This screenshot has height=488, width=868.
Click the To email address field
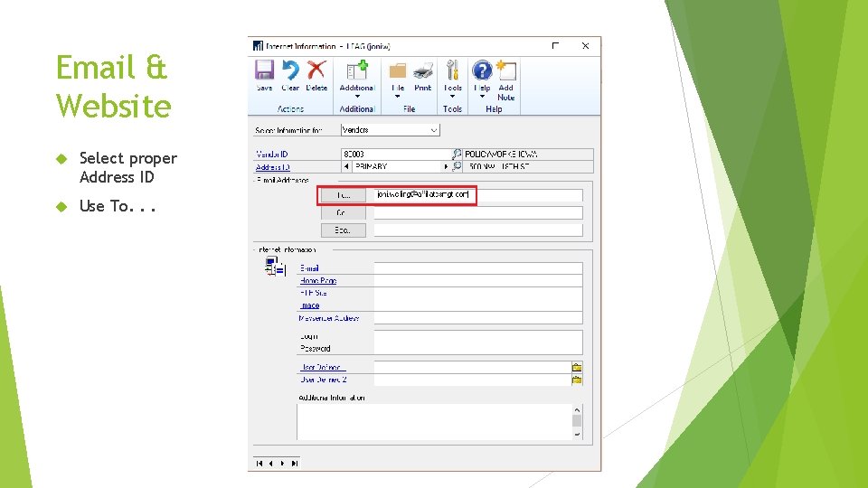(x=478, y=195)
